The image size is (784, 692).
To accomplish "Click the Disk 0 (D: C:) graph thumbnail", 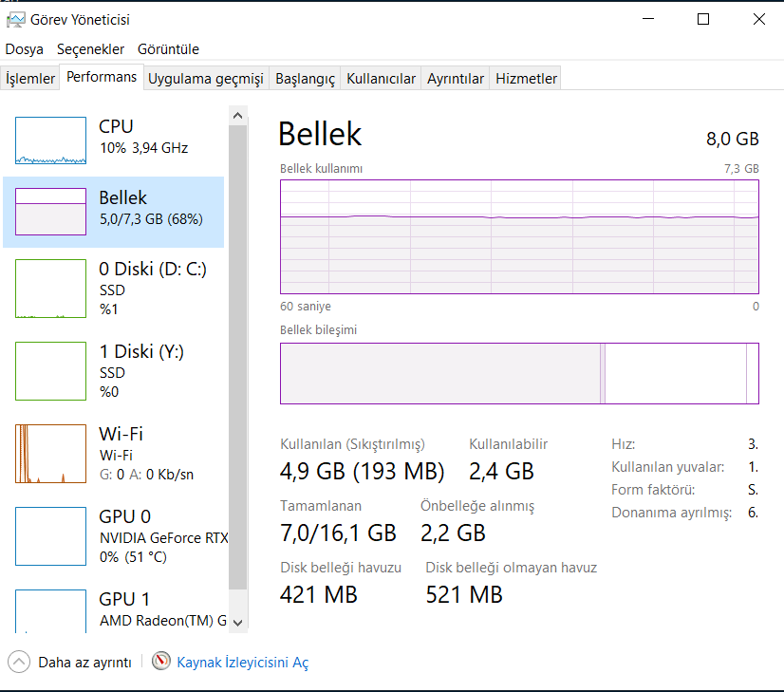I will tap(50, 289).
